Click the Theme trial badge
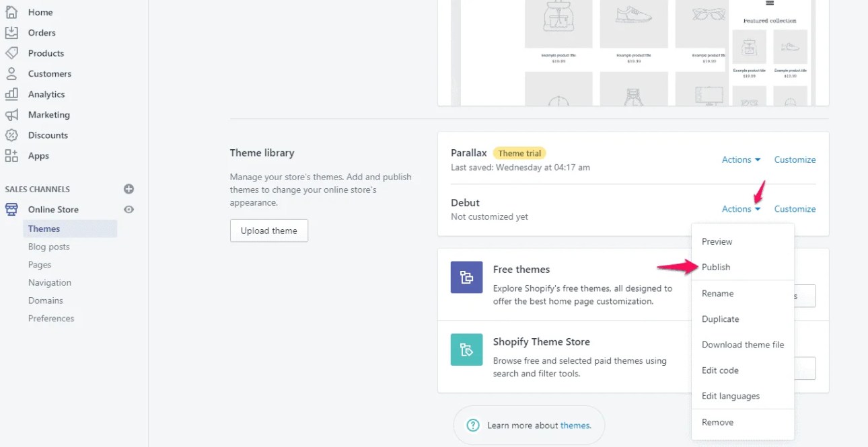 (519, 153)
